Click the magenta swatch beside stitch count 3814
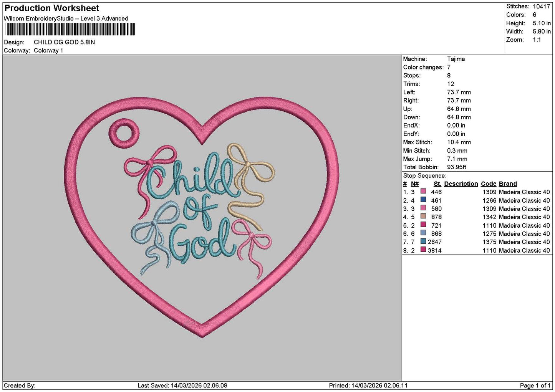Screen dimensions: 555x392 click(x=423, y=250)
